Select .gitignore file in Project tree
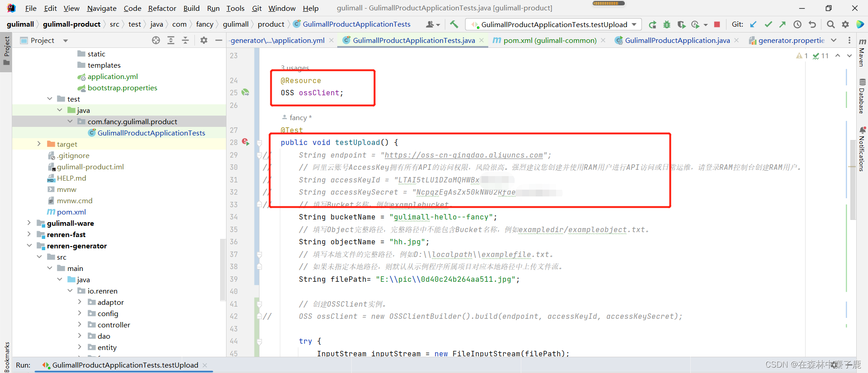The height and width of the screenshot is (373, 868). point(73,155)
